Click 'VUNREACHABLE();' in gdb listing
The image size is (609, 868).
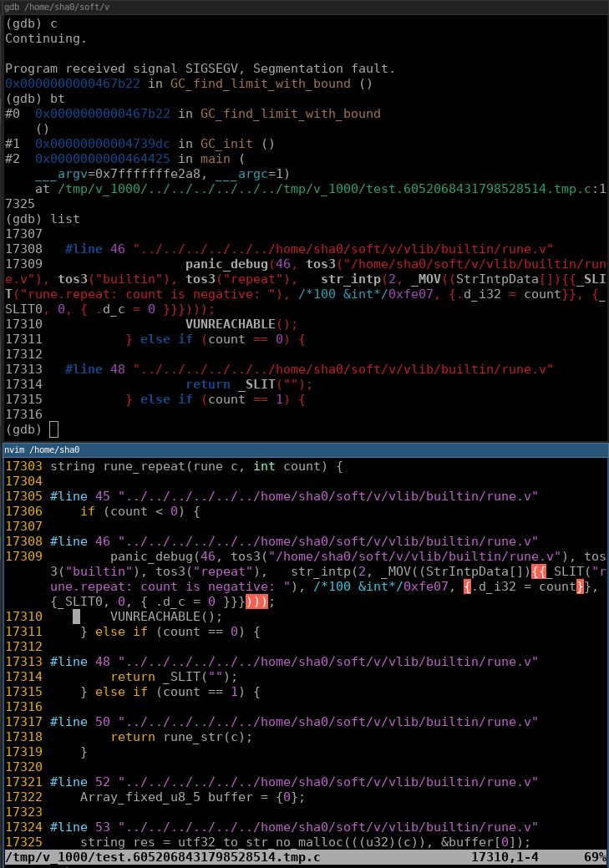click(241, 324)
